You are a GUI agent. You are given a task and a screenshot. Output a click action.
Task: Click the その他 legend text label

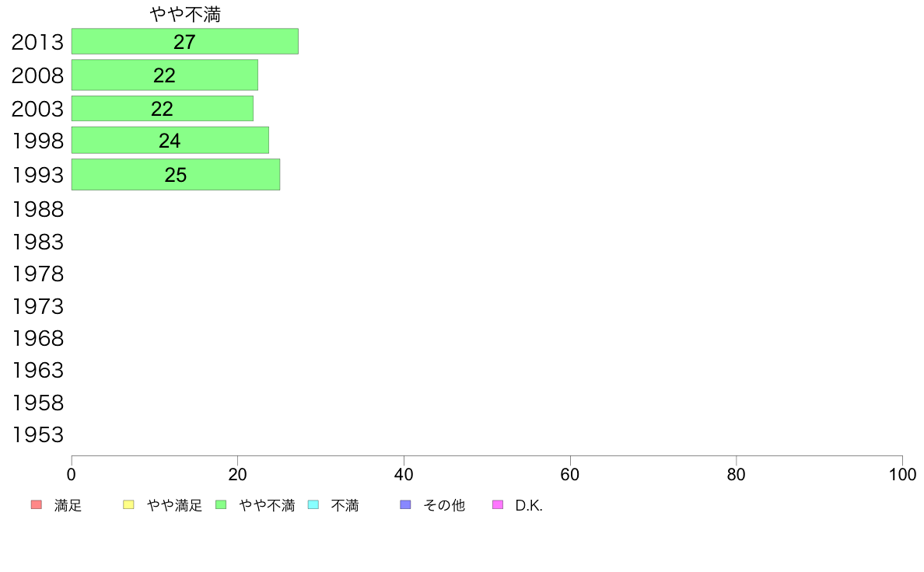[444, 505]
